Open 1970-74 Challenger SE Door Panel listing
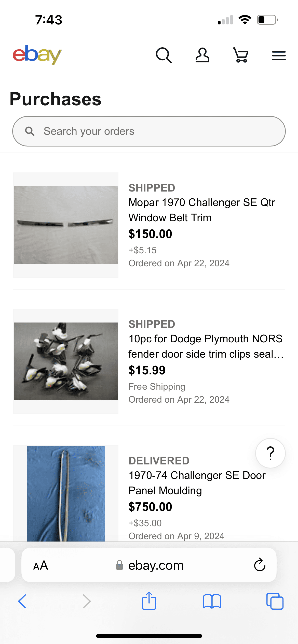The height and width of the screenshot is (644, 298). click(197, 483)
